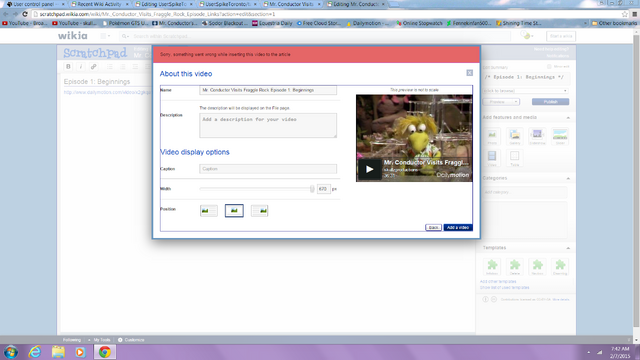Click the Back button in dialog

pyautogui.click(x=433, y=227)
